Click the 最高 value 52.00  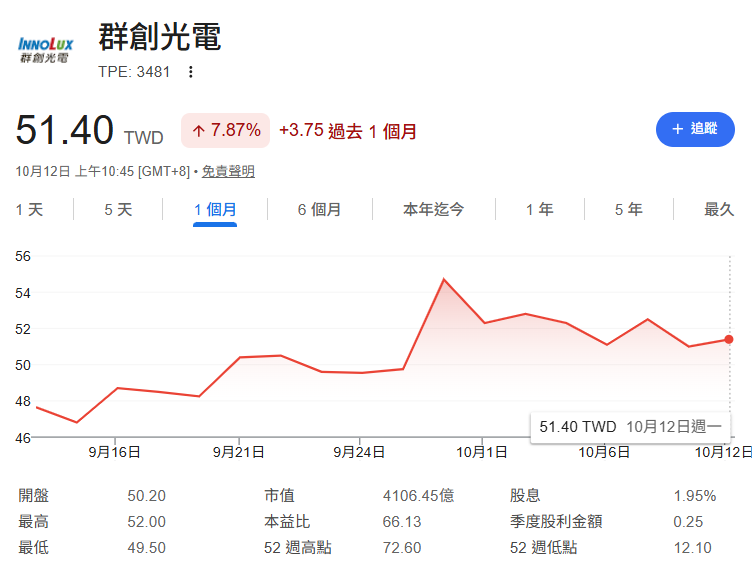point(146,522)
